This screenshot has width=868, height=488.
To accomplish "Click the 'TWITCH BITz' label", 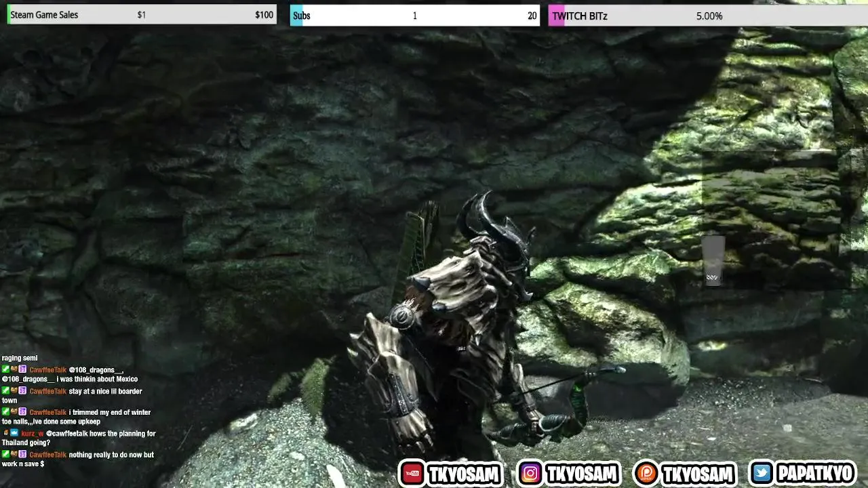I will (x=580, y=16).
